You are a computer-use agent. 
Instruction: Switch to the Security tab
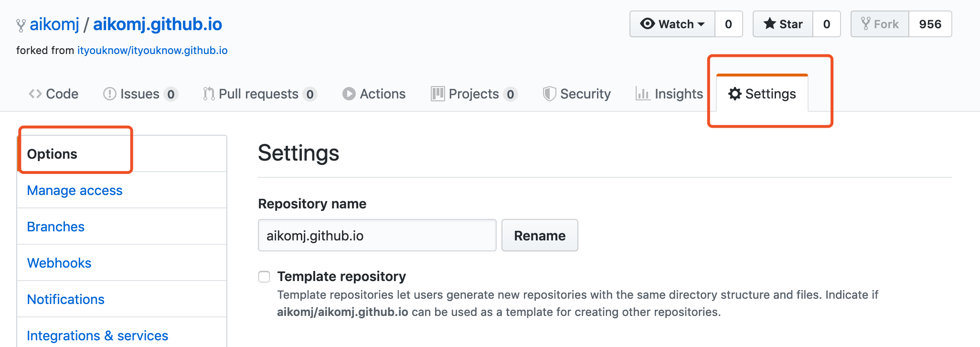coord(577,94)
